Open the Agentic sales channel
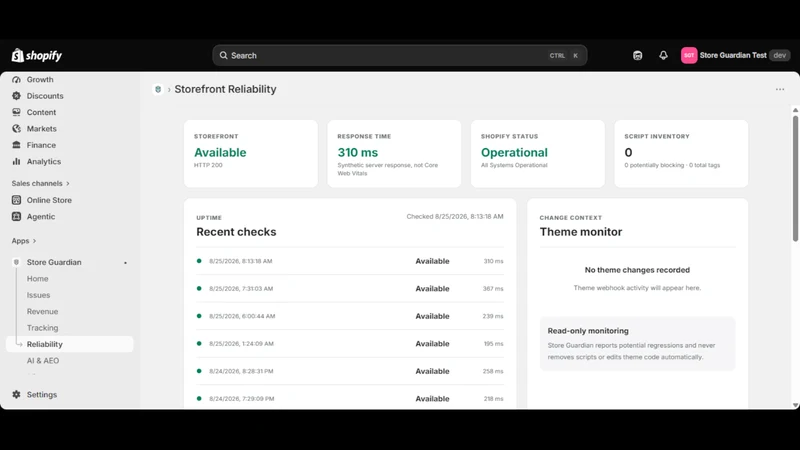This screenshot has height=450, width=800. [x=41, y=216]
